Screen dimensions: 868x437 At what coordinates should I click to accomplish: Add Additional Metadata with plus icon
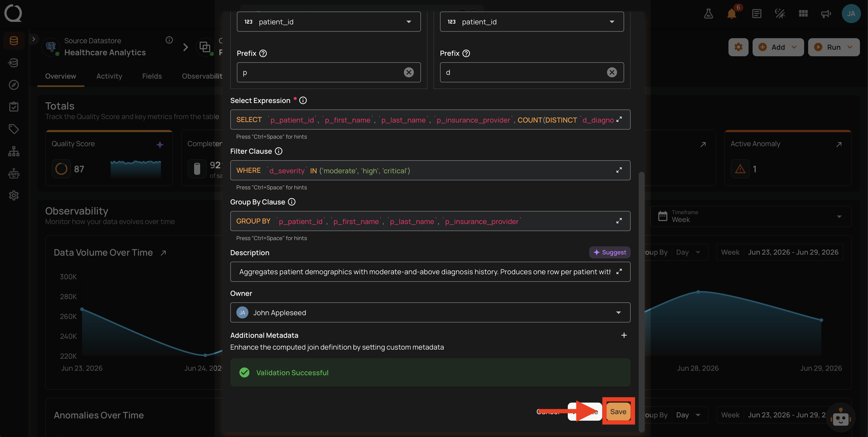coord(624,335)
